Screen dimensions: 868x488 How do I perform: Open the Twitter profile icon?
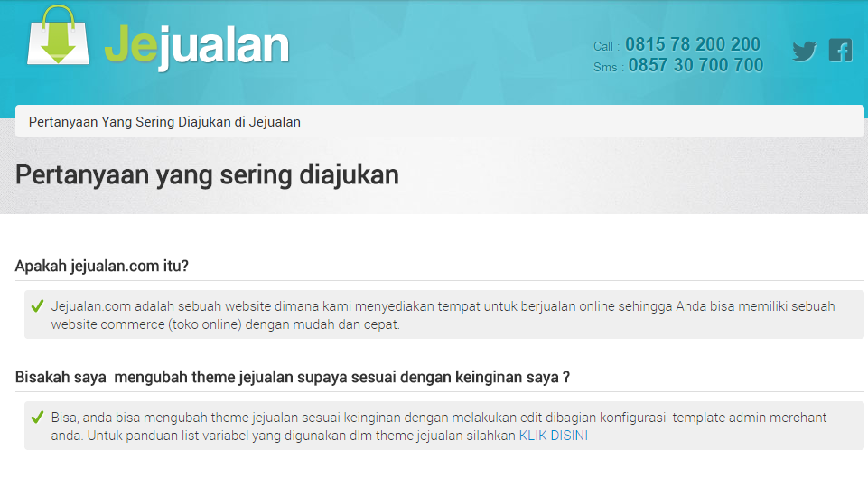[804, 52]
